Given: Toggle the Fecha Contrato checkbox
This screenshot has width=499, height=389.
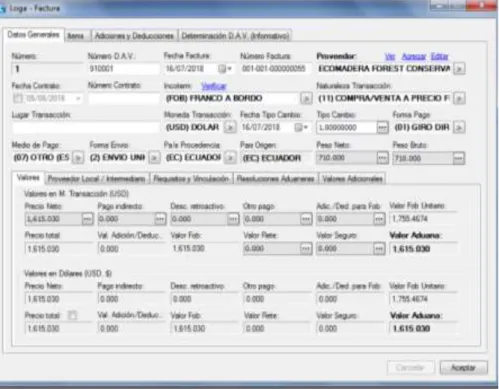Looking at the screenshot, I should pyautogui.click(x=18, y=98).
